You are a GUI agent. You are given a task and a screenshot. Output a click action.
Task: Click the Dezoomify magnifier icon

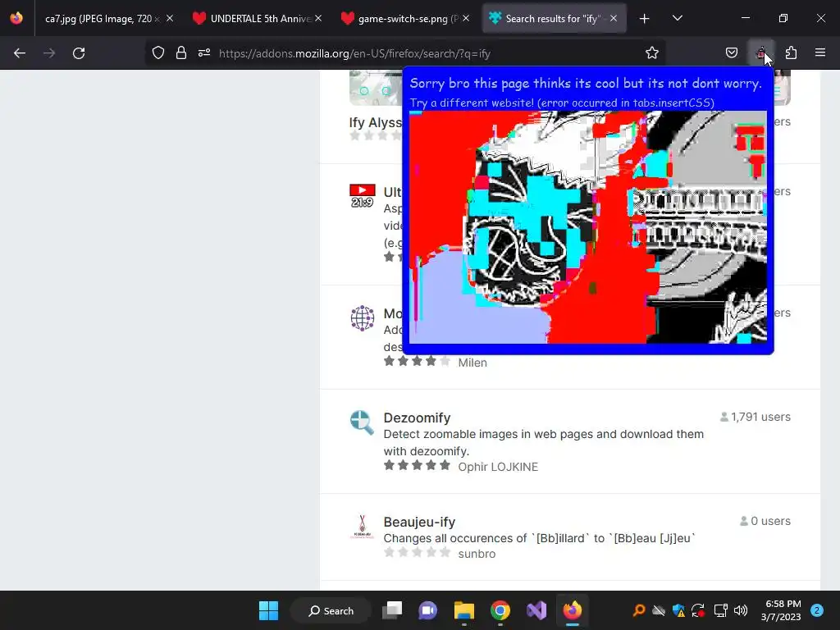coord(362,422)
